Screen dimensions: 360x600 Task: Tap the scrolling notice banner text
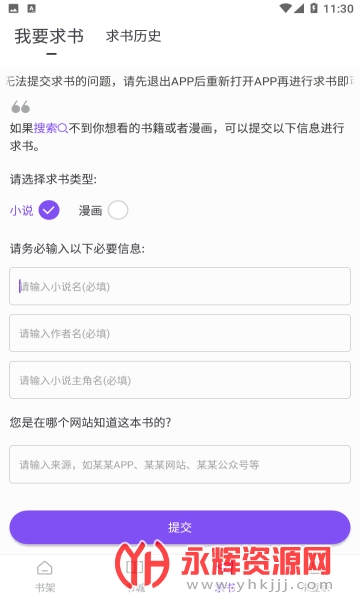[x=180, y=81]
